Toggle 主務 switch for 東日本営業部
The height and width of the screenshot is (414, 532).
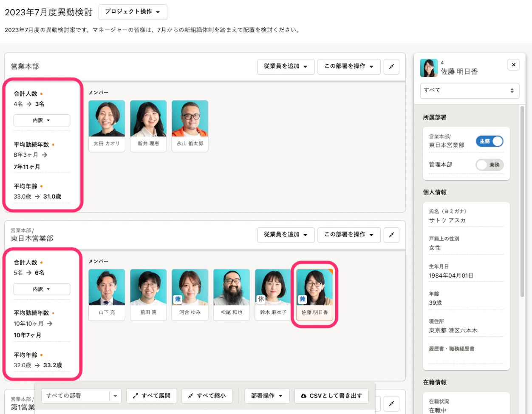[490, 141]
